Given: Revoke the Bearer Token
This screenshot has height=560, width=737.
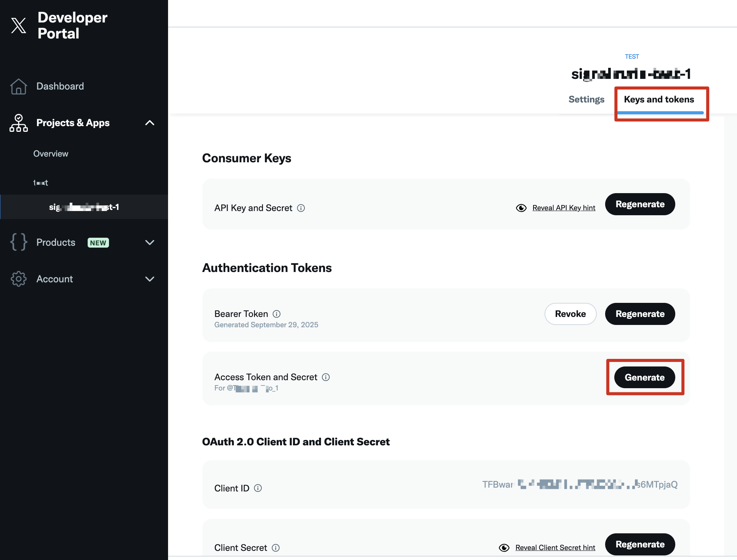Looking at the screenshot, I should (x=570, y=314).
